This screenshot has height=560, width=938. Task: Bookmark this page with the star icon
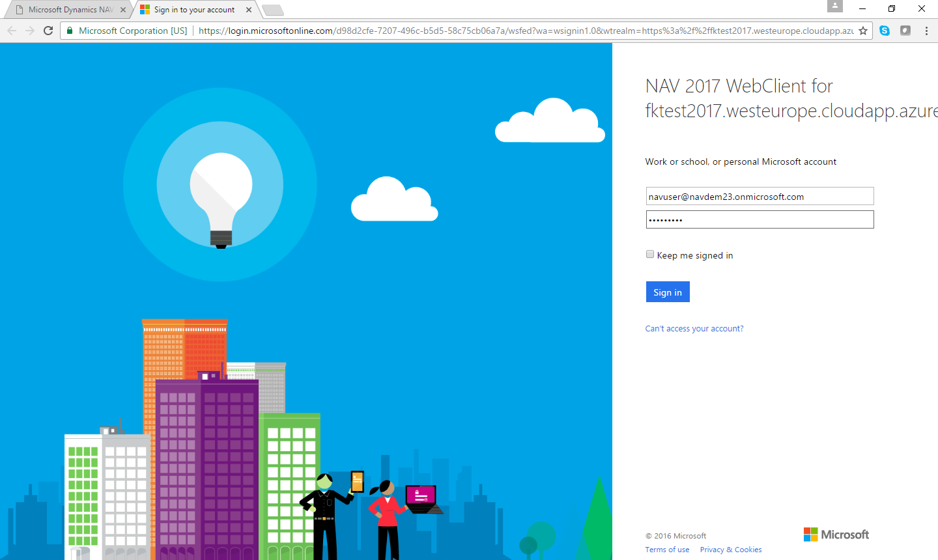863,31
